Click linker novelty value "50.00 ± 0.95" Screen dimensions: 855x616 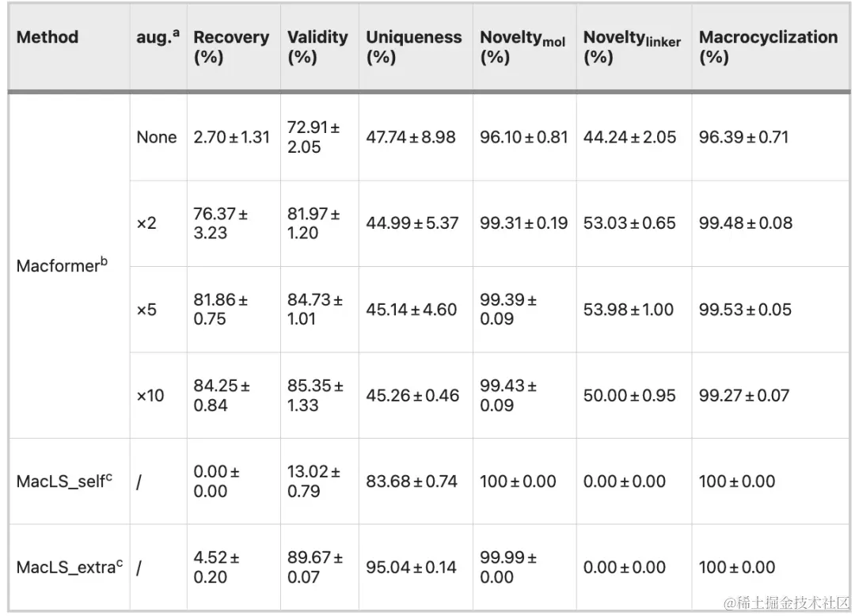click(629, 395)
